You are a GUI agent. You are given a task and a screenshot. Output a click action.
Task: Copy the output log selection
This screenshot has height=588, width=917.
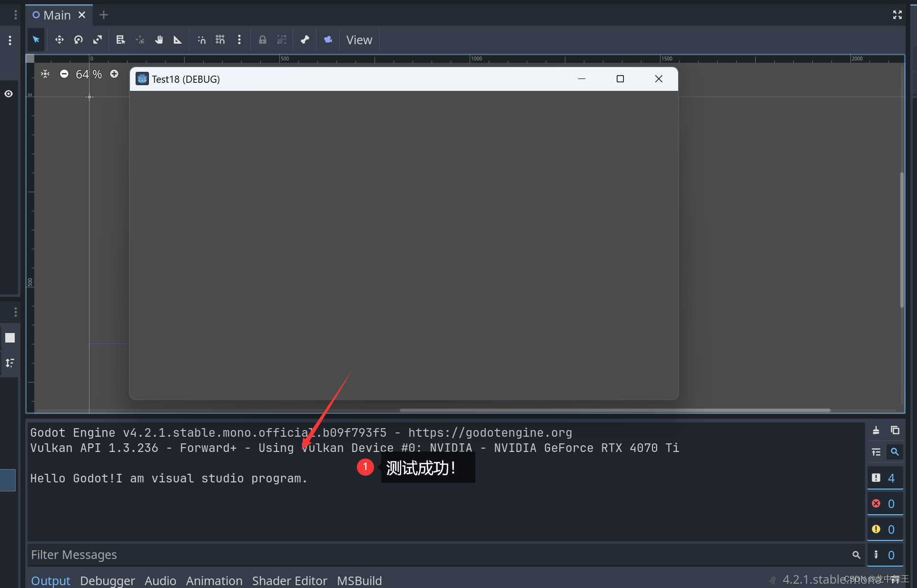point(895,431)
